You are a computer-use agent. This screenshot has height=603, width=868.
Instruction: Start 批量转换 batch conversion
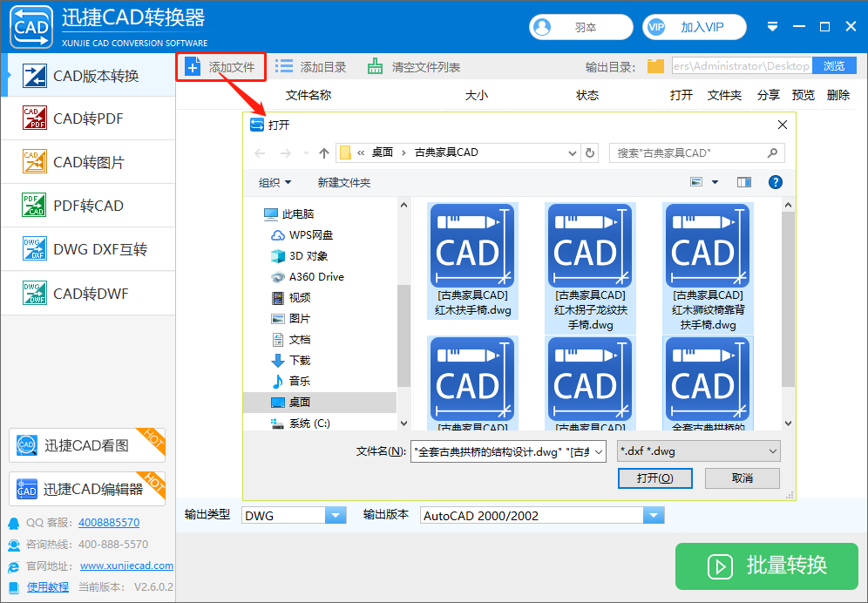(767, 566)
